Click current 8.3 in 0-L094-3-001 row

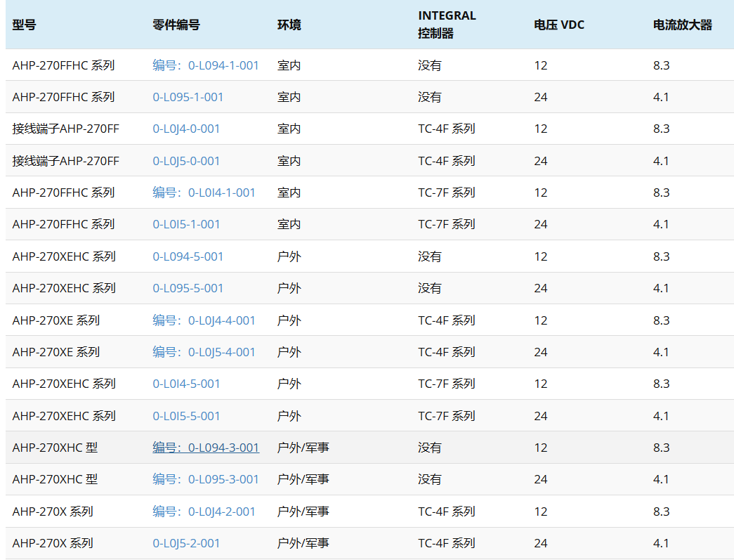[x=661, y=448]
